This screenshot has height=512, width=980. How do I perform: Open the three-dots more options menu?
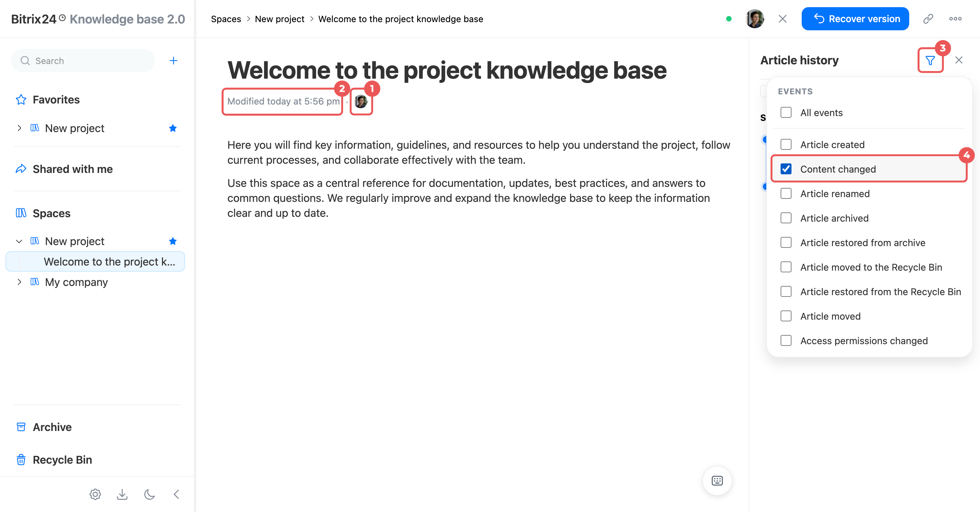pyautogui.click(x=955, y=19)
